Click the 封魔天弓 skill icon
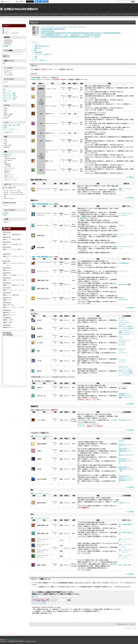The image size is (138, 644). [33, 336]
